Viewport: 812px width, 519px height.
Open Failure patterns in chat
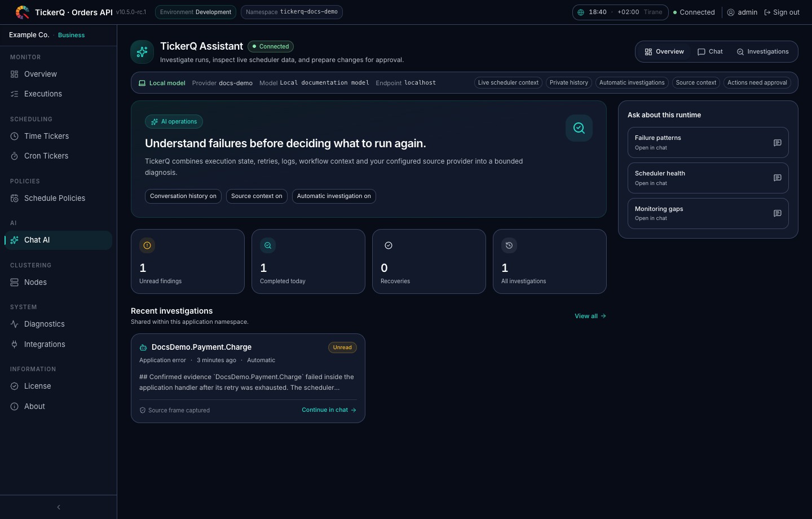click(708, 142)
